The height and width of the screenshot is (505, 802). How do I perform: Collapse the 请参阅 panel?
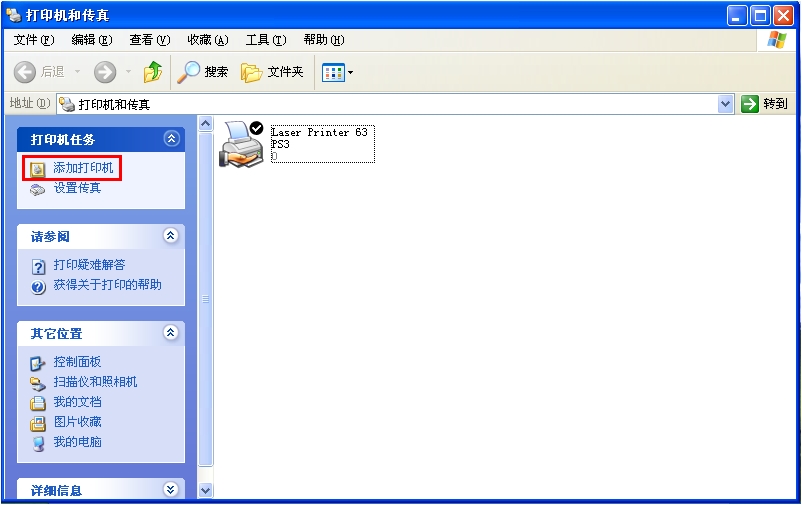click(170, 235)
